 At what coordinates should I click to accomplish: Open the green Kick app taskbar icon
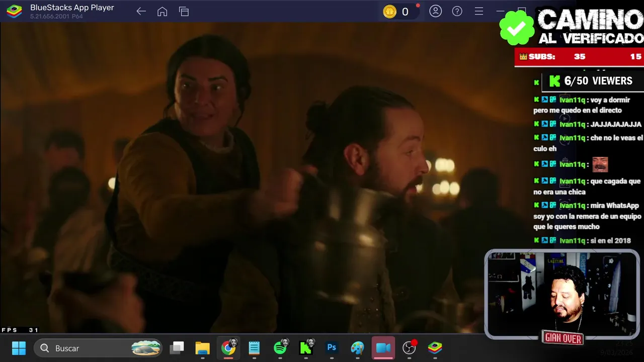(x=306, y=347)
